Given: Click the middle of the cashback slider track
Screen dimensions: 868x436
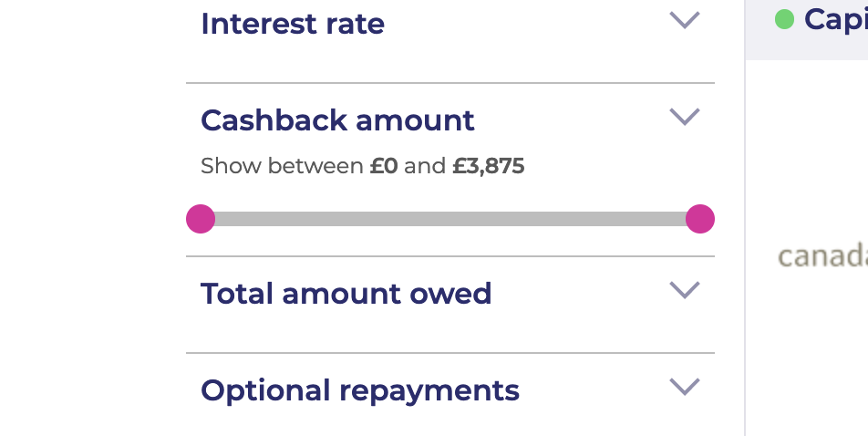Looking at the screenshot, I should [x=450, y=219].
